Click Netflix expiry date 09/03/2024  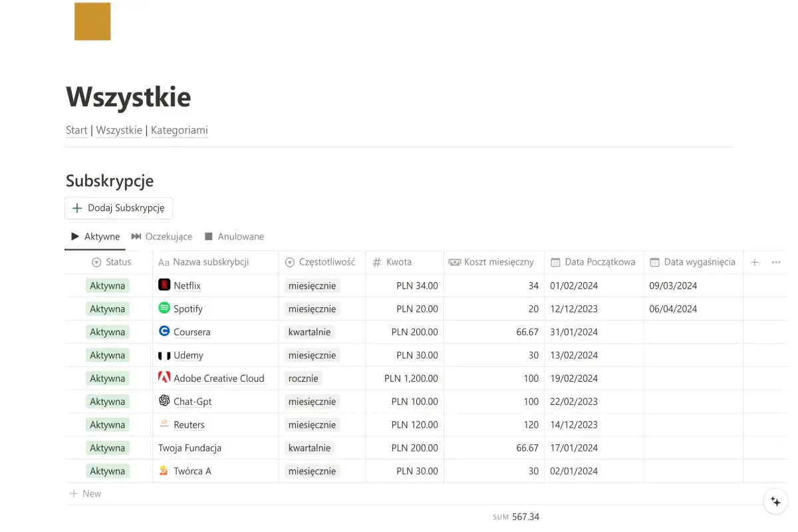point(673,286)
